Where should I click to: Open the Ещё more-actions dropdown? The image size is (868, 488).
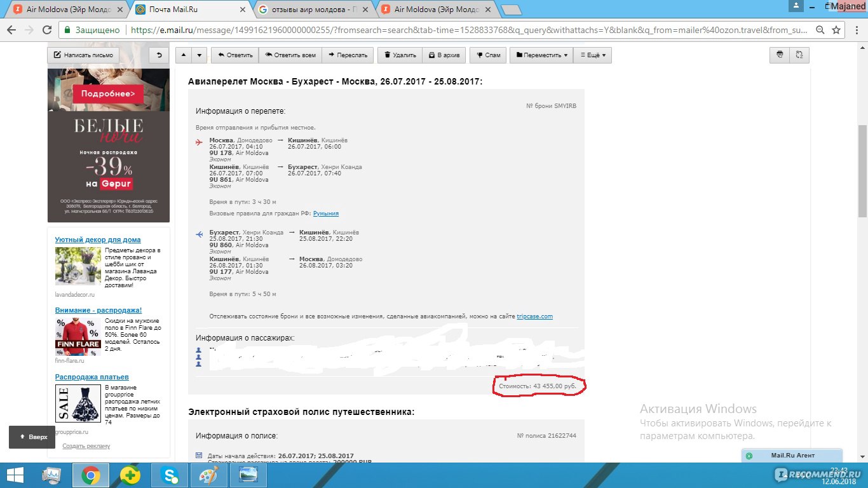click(x=593, y=55)
